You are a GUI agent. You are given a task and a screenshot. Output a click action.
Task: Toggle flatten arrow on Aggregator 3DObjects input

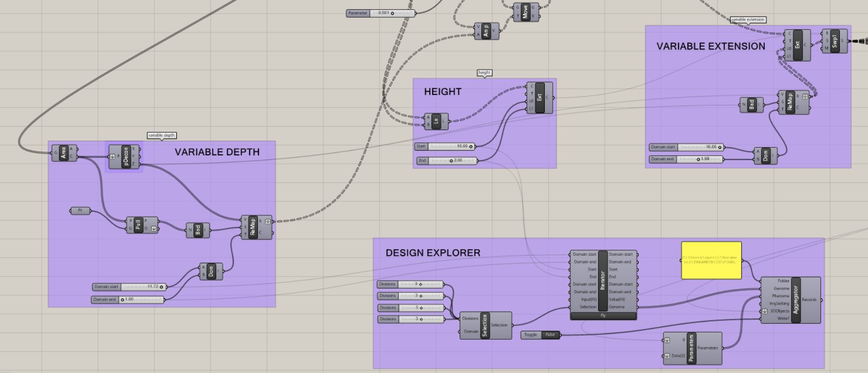(765, 311)
